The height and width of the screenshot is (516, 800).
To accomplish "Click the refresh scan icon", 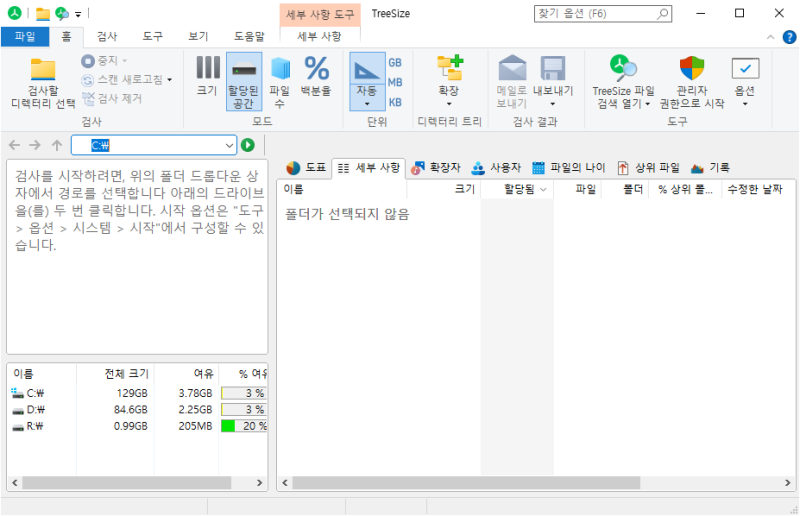I will pos(88,80).
